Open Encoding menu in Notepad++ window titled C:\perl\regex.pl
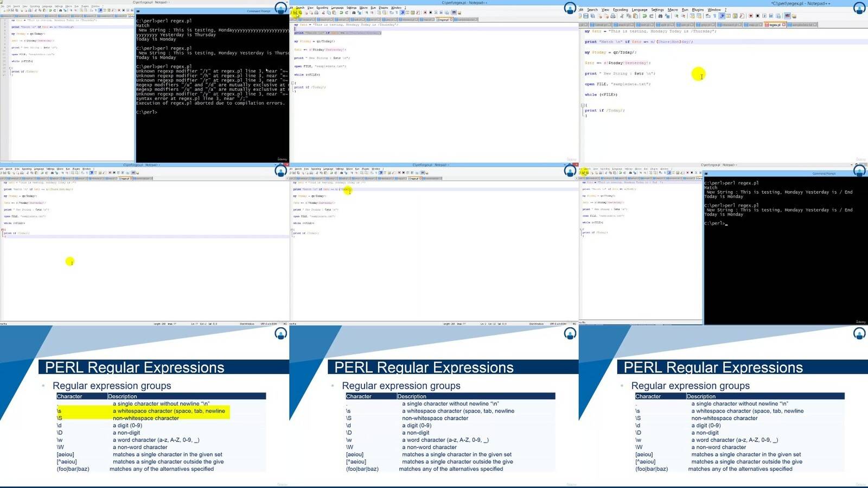The height and width of the screenshot is (488, 868). point(322,8)
